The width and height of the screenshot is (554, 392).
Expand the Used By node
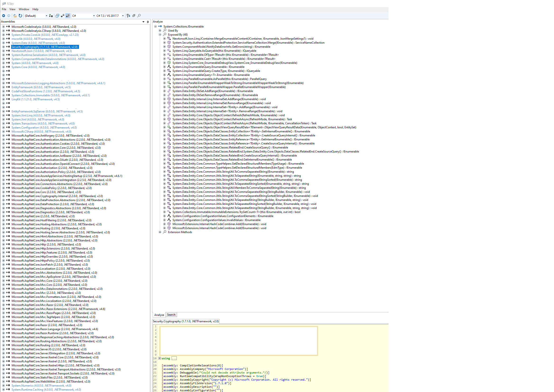(160, 30)
